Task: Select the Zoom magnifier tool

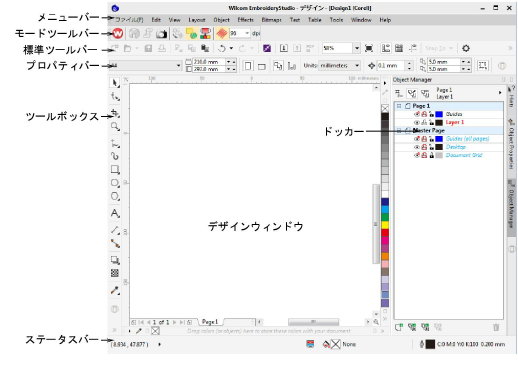Action: pyautogui.click(x=115, y=127)
